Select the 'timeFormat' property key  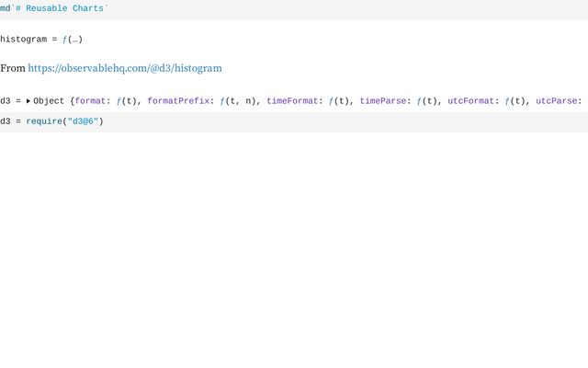pyautogui.click(x=291, y=101)
